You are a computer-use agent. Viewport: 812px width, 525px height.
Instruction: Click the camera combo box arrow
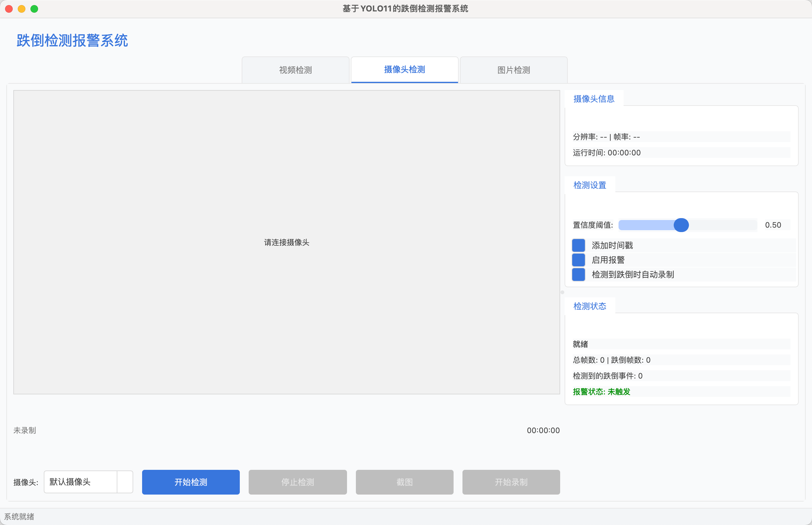(x=125, y=482)
